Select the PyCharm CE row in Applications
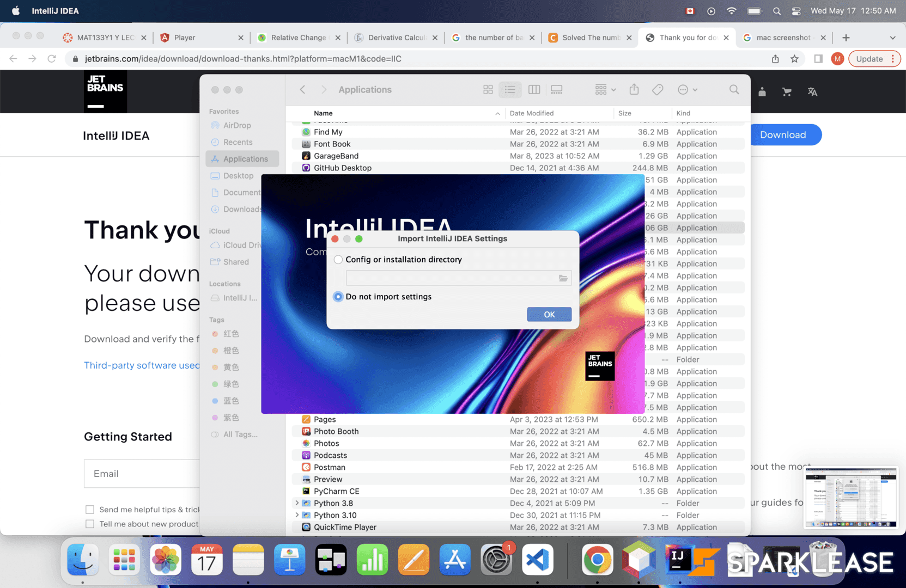 [519, 491]
